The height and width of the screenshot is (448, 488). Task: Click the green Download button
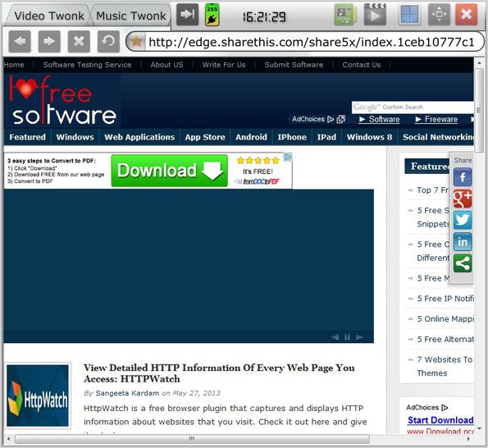(170, 171)
